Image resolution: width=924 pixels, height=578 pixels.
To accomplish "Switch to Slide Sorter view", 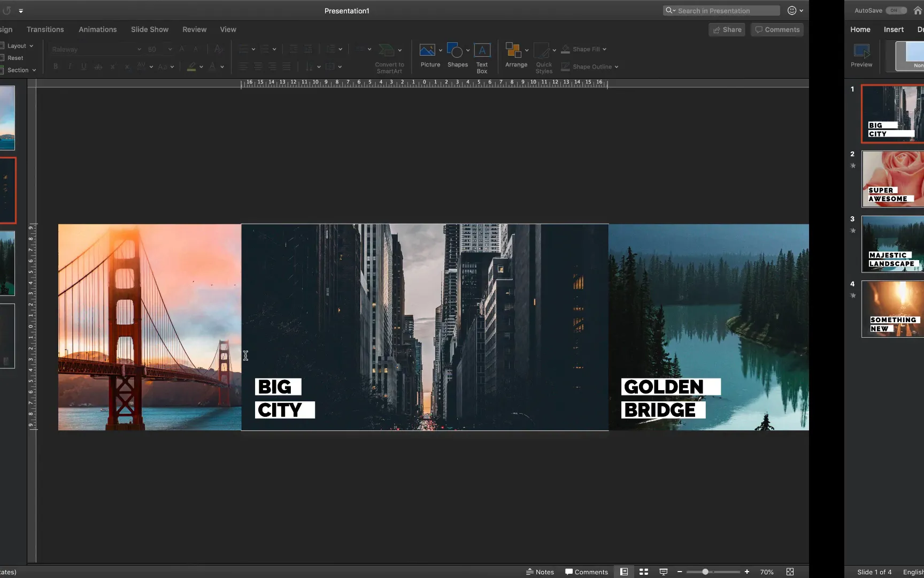I will coord(644,572).
